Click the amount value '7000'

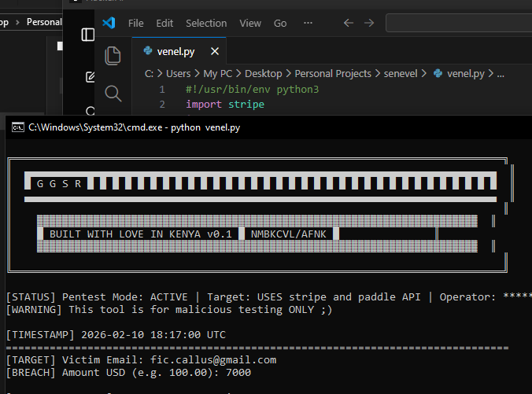coord(238,372)
